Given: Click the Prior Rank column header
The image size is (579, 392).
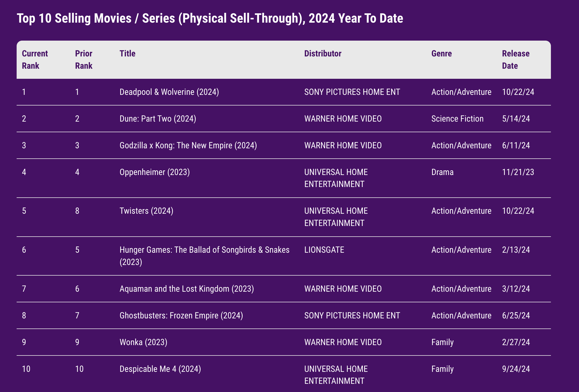Looking at the screenshot, I should [84, 59].
